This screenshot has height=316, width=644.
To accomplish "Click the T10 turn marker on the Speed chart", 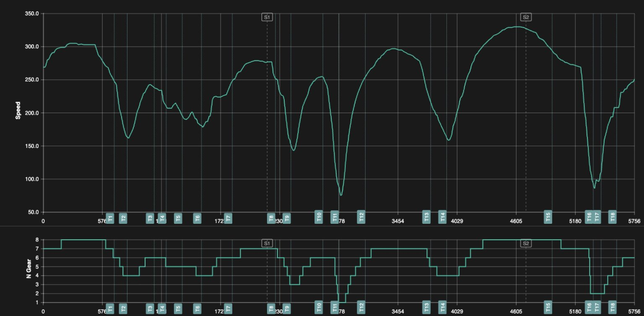I will point(319,217).
